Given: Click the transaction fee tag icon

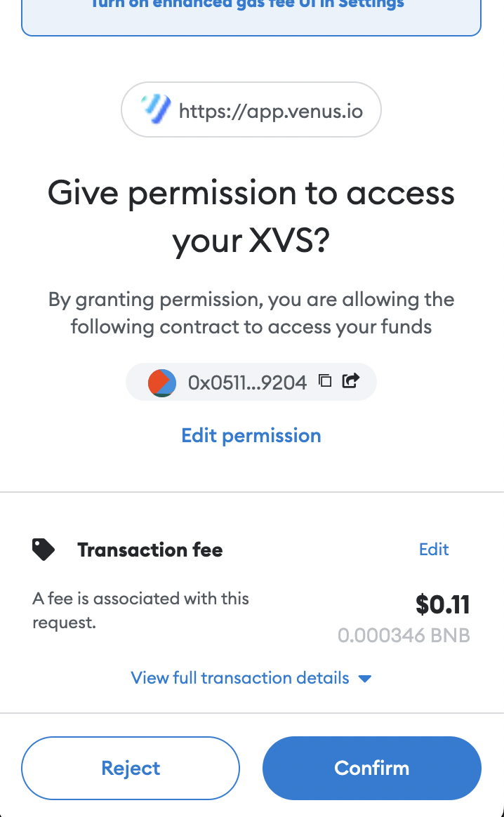Looking at the screenshot, I should pos(44,549).
